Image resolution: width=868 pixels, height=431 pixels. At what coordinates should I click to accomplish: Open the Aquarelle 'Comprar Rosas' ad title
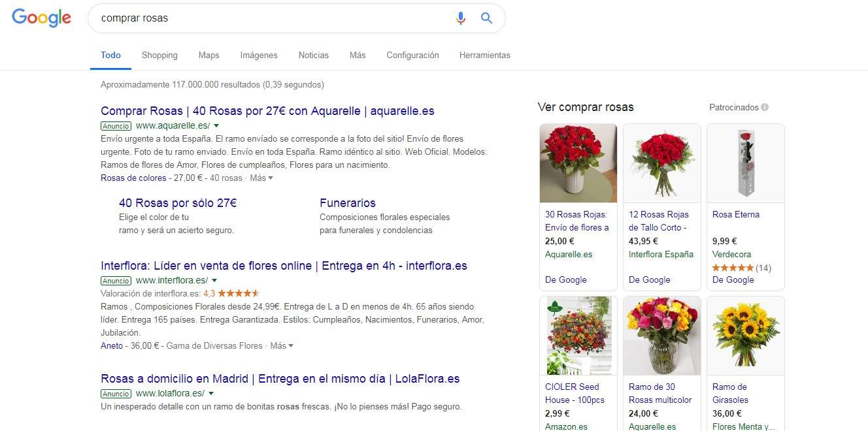[x=267, y=111]
